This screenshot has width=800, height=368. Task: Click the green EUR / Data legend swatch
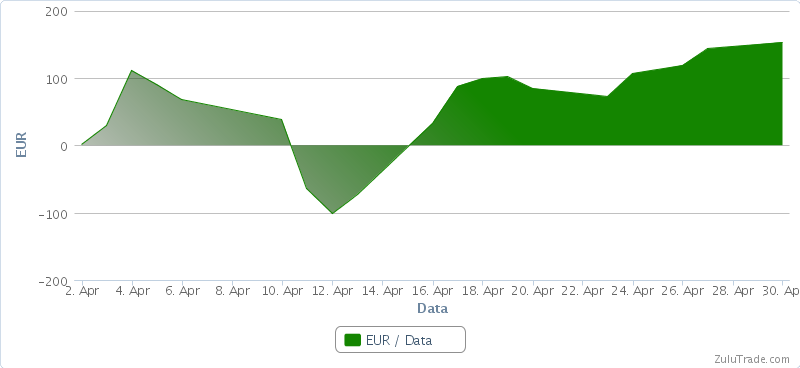click(x=353, y=340)
